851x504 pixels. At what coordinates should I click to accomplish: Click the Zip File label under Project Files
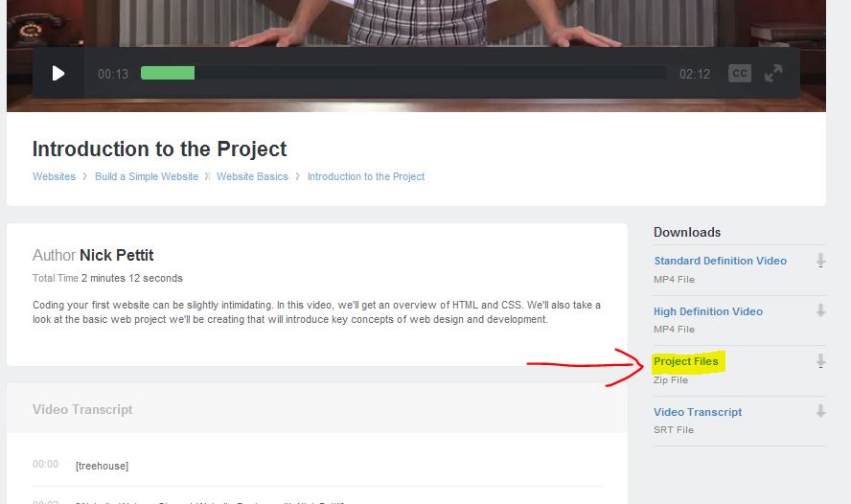tap(671, 379)
